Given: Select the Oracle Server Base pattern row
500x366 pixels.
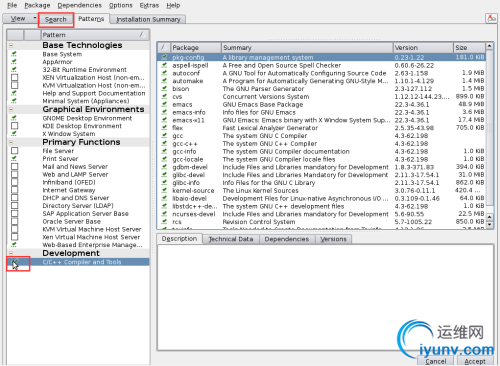Looking at the screenshot, I should 78,221.
